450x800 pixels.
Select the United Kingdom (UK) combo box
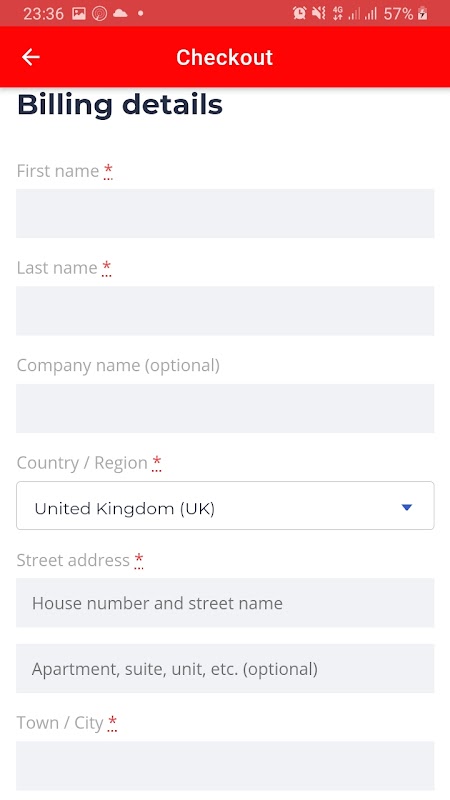tap(225, 506)
